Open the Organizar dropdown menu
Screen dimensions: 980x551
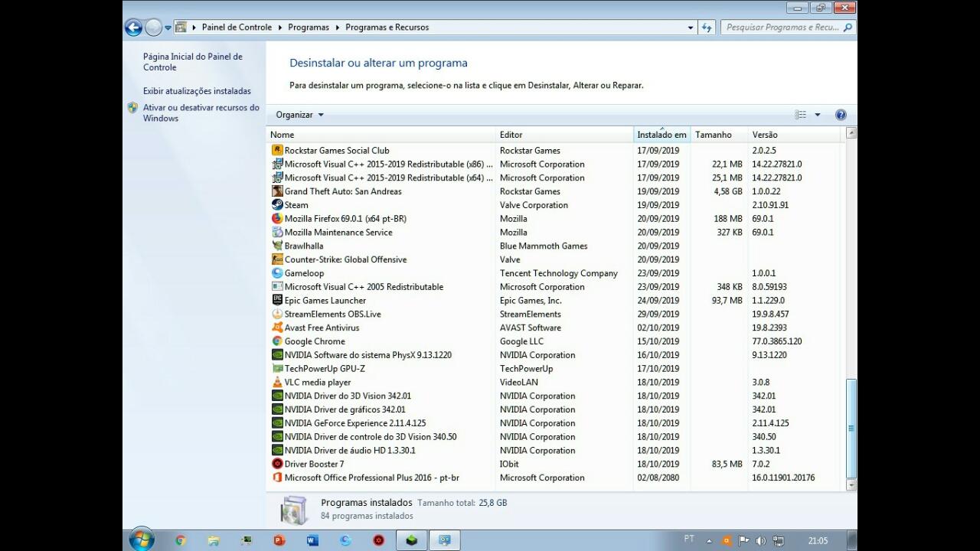(300, 115)
